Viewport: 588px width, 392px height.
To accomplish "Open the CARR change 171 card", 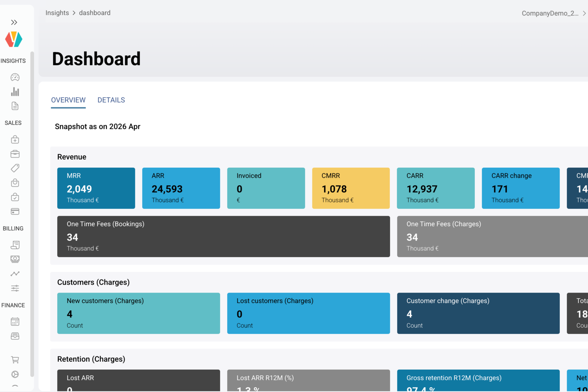I will click(x=521, y=188).
